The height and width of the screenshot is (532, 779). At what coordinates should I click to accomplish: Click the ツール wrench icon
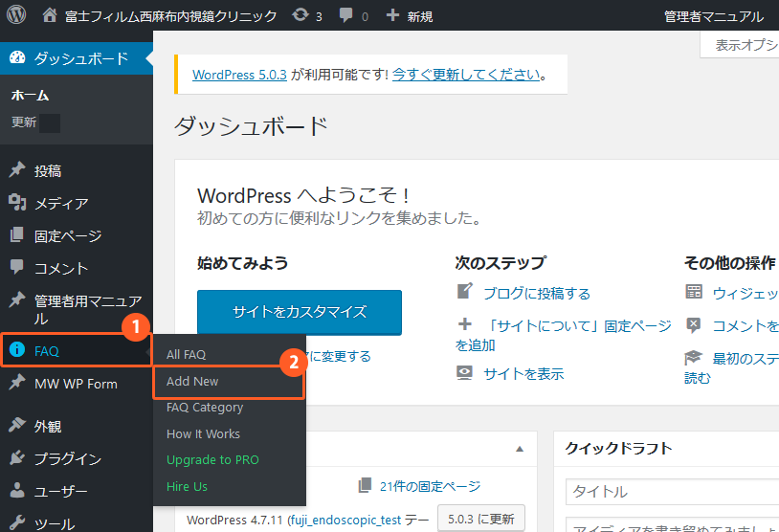coord(17,522)
